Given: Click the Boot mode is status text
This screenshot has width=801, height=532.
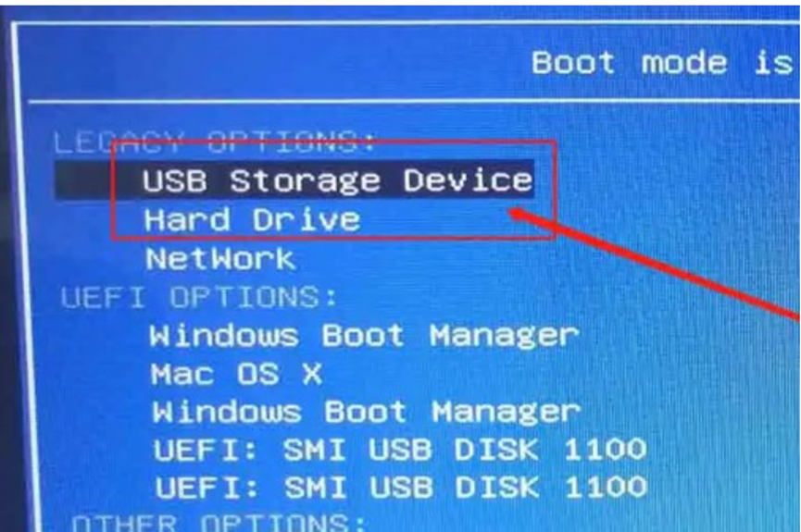Looking at the screenshot, I should point(663,63).
